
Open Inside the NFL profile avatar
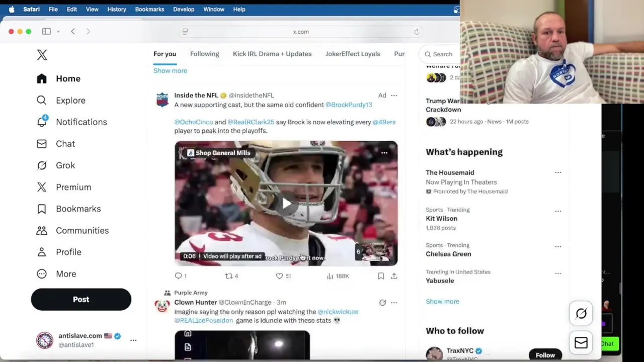162,100
